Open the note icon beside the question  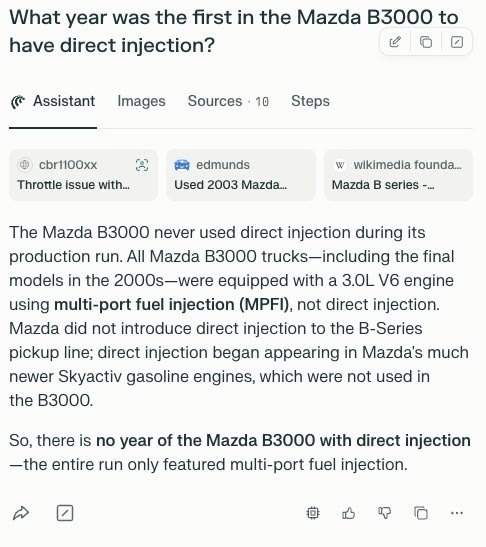457,42
